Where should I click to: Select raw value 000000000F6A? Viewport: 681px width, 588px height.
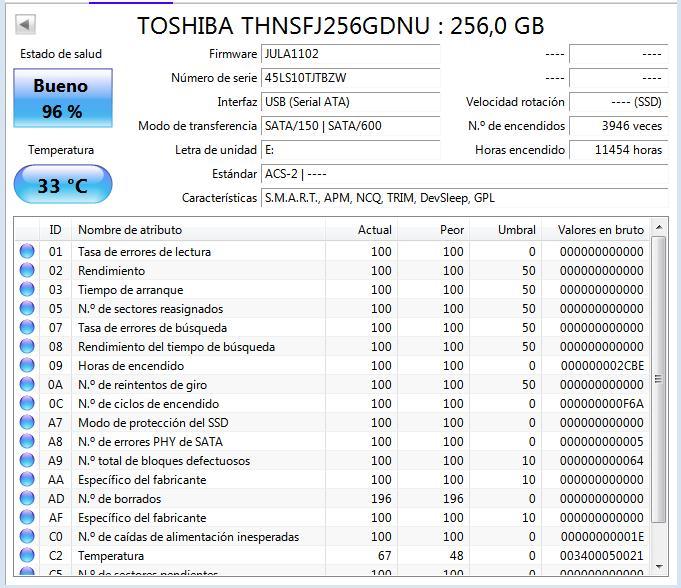click(602, 403)
